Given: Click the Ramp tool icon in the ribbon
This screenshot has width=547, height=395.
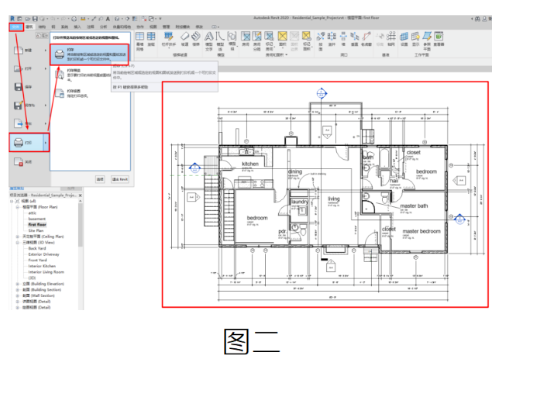Looking at the screenshot, I should (x=185, y=36).
